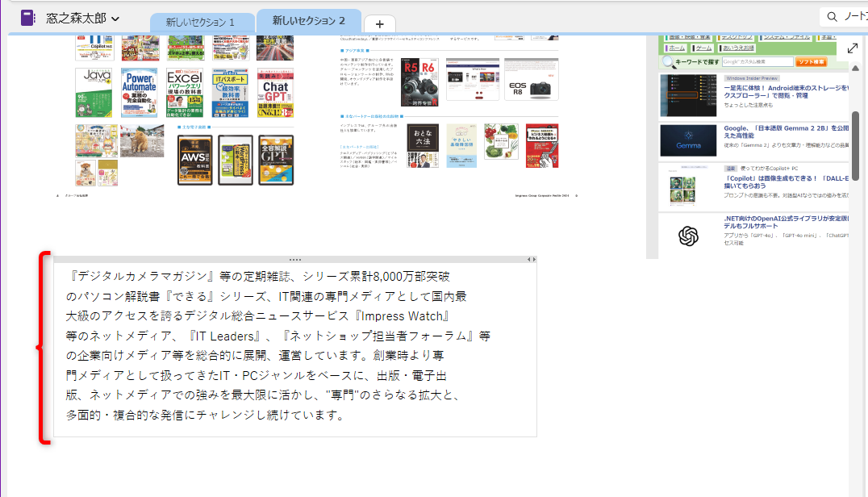Click the 使ってわかるCopilot+ PC label

coord(769,169)
